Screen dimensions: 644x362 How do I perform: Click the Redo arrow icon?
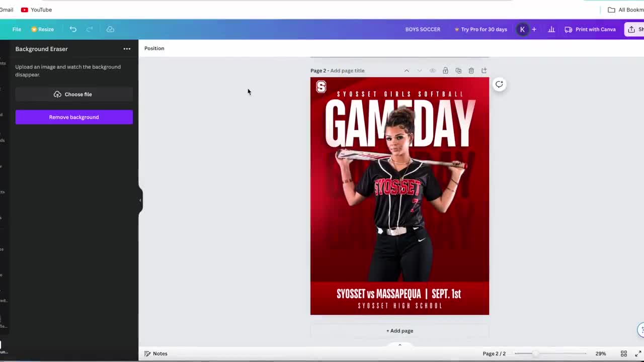pyautogui.click(x=90, y=29)
